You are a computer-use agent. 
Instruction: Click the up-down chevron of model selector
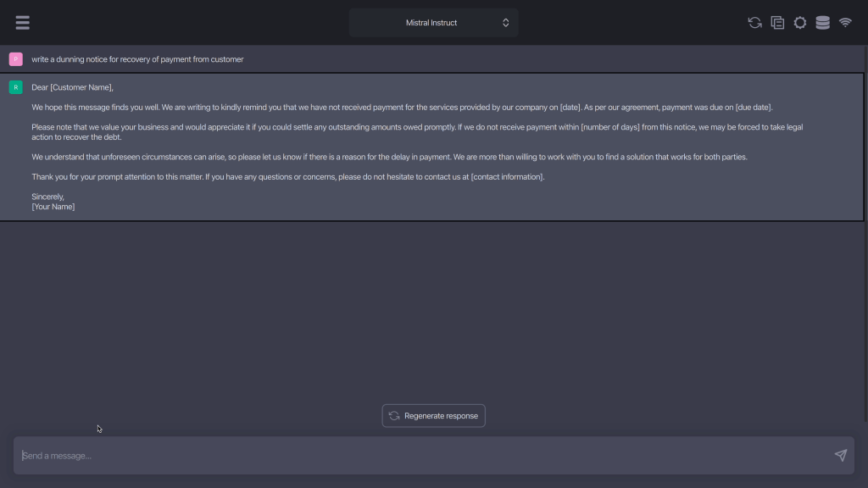[506, 23]
